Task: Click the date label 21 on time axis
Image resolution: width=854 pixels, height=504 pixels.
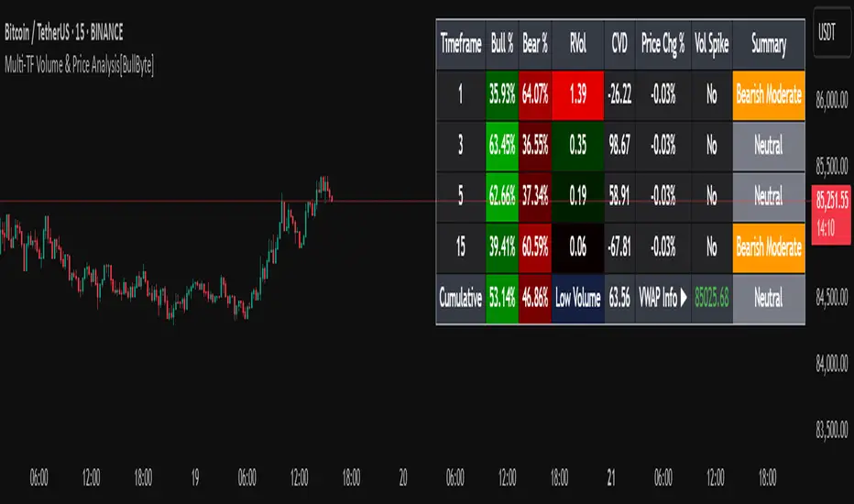Action: [x=611, y=477]
